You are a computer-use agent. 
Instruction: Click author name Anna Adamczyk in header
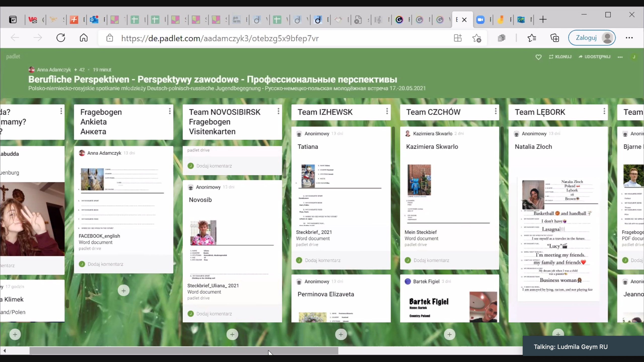(54, 70)
